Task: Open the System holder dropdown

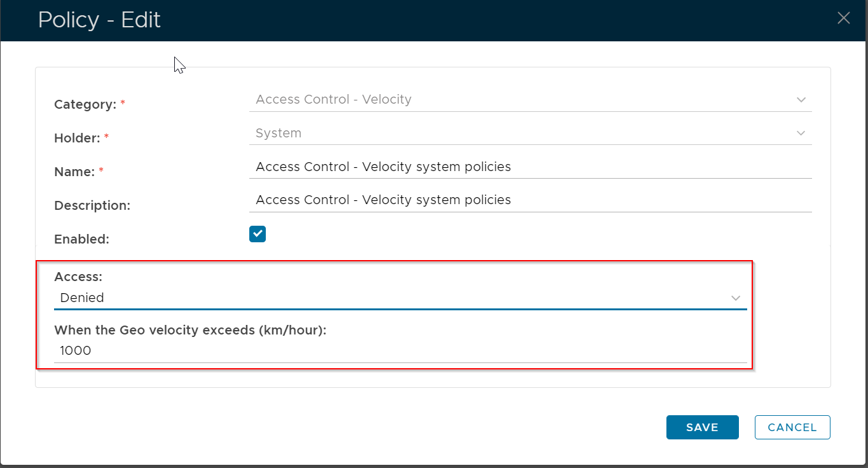Action: click(521, 134)
